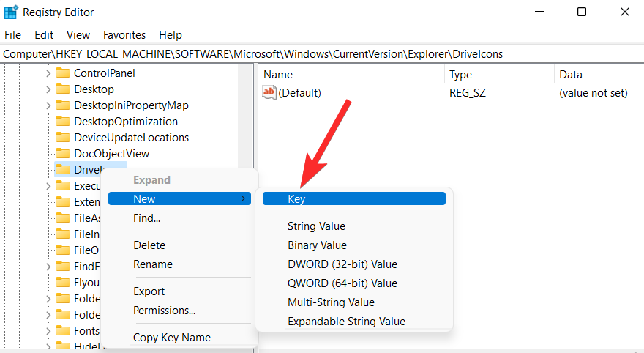Click the ControlPanel folder icon
This screenshot has height=353, width=644.
click(62, 73)
